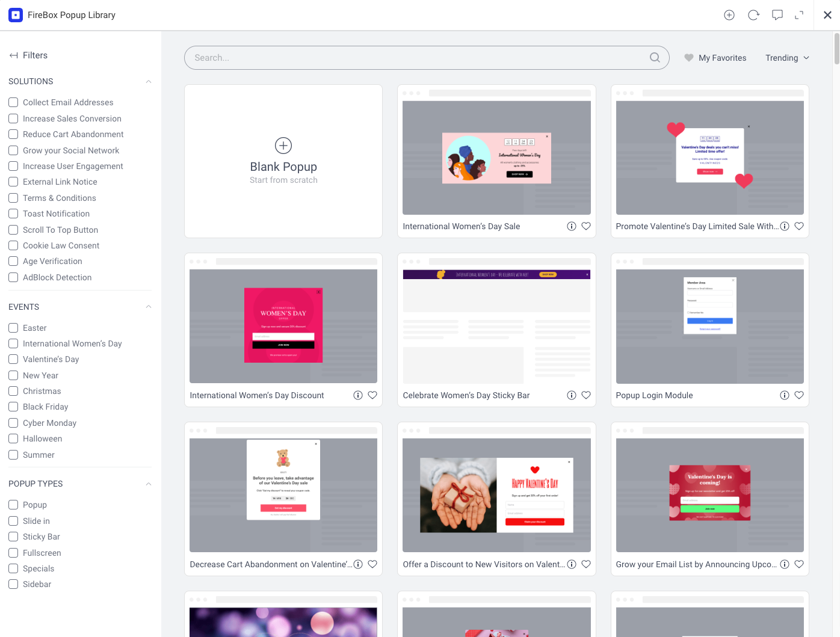
Task: Enable the Valentine's Day event filter
Action: [x=13, y=359]
